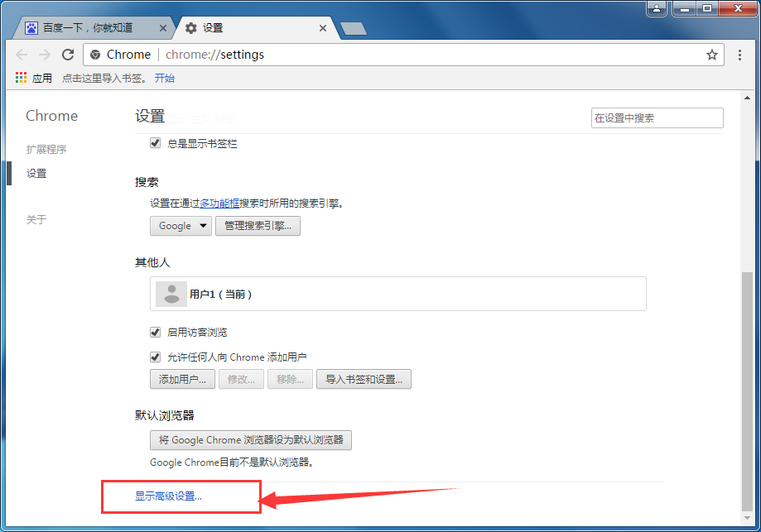Open 关于 in the sidebar
Image resolution: width=761 pixels, height=532 pixels.
coord(36,220)
